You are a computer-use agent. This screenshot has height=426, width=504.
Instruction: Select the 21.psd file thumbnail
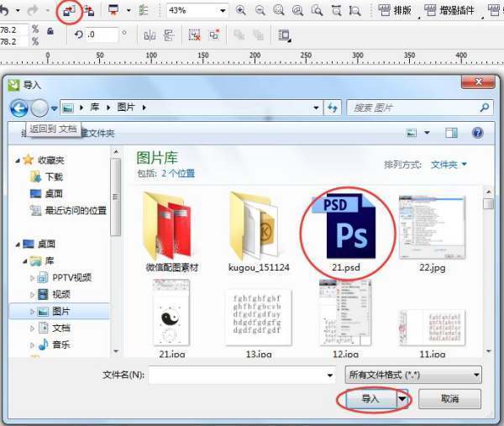348,225
